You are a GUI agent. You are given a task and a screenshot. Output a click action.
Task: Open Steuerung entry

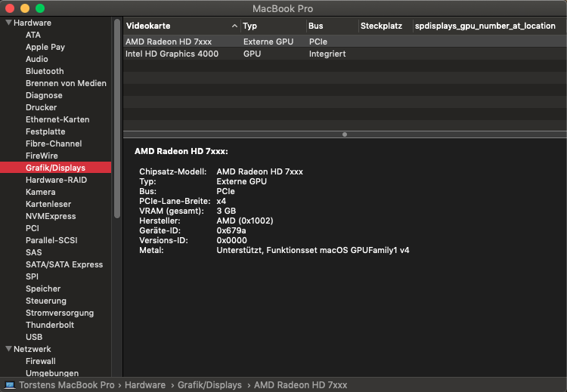click(46, 301)
